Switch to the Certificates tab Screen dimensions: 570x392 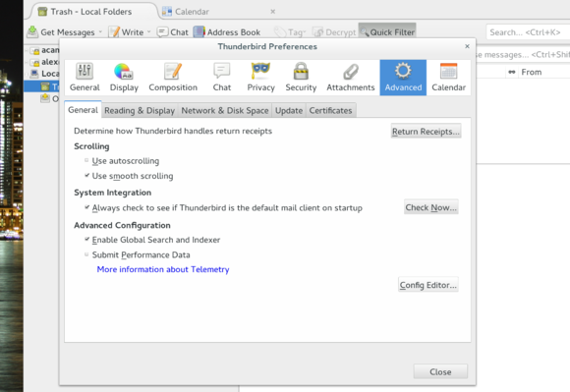pos(330,110)
